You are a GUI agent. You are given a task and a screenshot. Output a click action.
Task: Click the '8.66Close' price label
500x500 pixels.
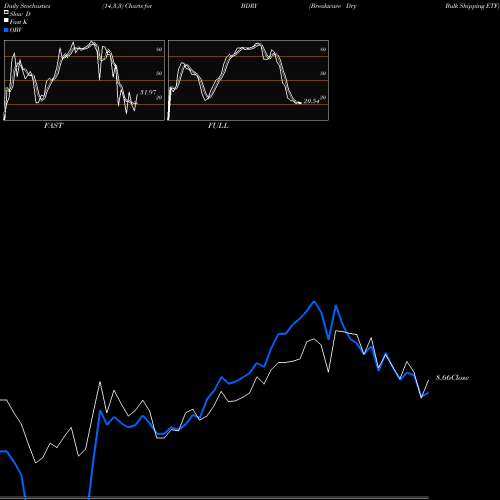pos(453,378)
